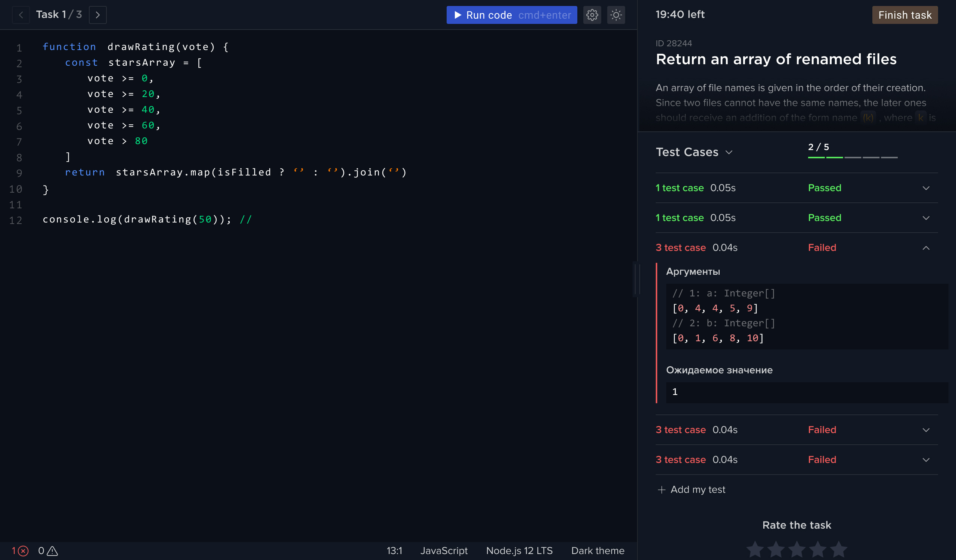The image size is (956, 560).
Task: Open the settings gear icon
Action: [592, 15]
